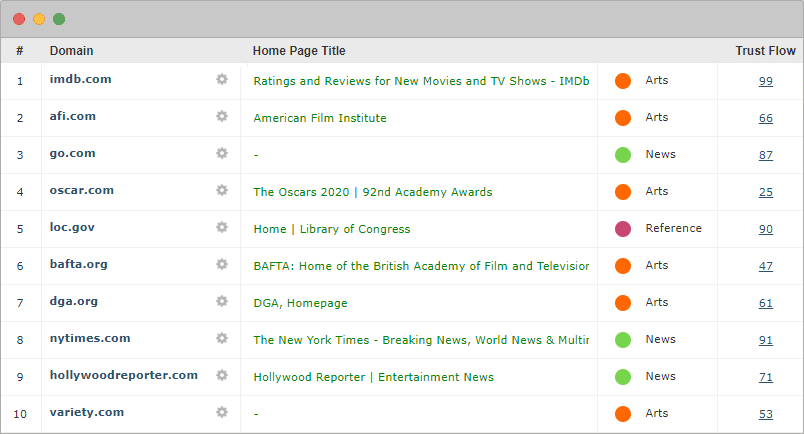Open the imdb.com domain link
Viewport: 804px width, 434px height.
pyautogui.click(x=81, y=79)
